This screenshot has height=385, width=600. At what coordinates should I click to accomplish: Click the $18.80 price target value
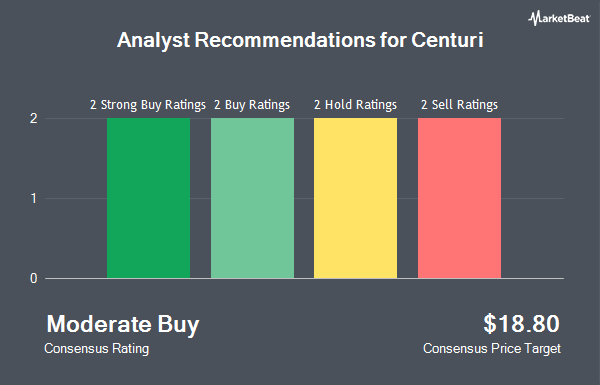(521, 323)
